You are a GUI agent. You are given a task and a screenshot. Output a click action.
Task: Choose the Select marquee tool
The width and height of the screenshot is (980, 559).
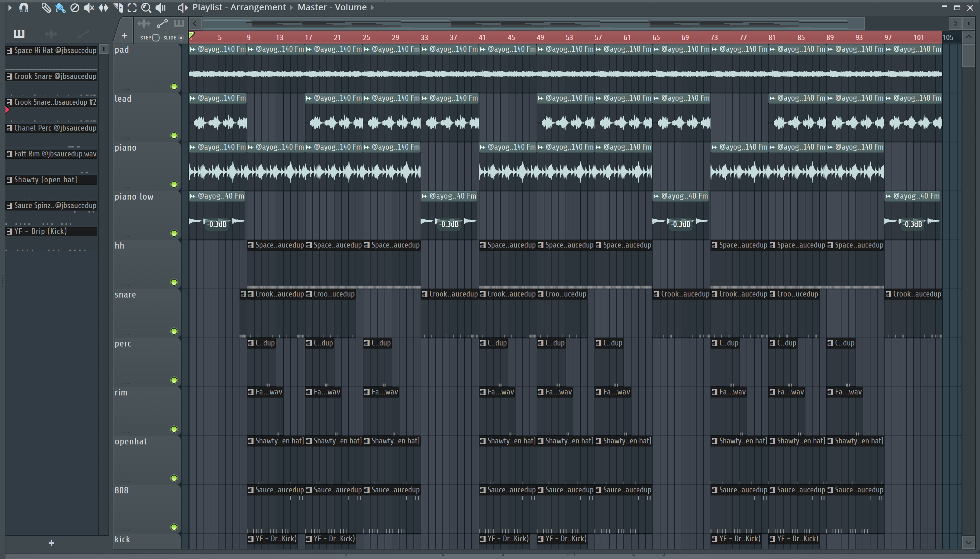[132, 8]
